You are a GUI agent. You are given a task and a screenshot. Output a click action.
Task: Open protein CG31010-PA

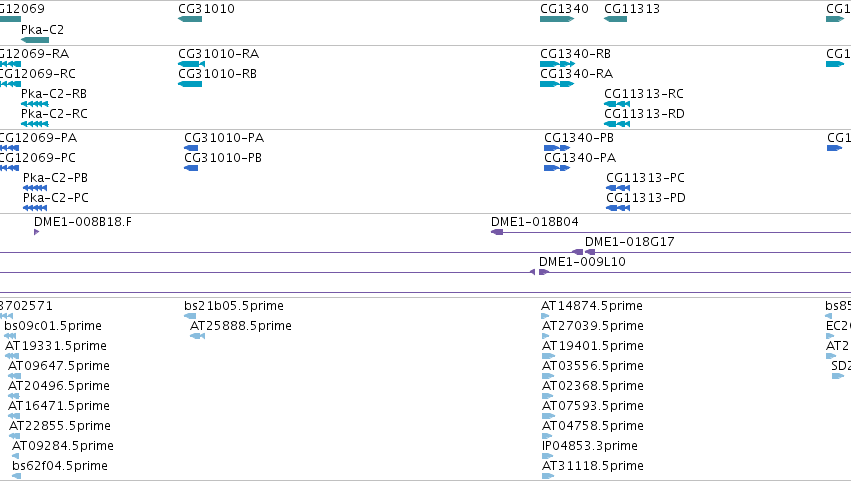pyautogui.click(x=224, y=138)
